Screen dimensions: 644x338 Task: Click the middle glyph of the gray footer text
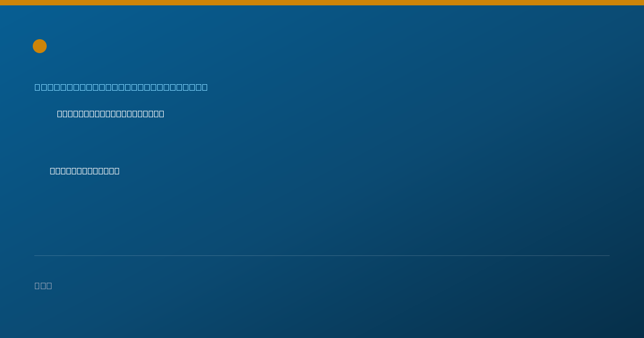pyautogui.click(x=43, y=285)
